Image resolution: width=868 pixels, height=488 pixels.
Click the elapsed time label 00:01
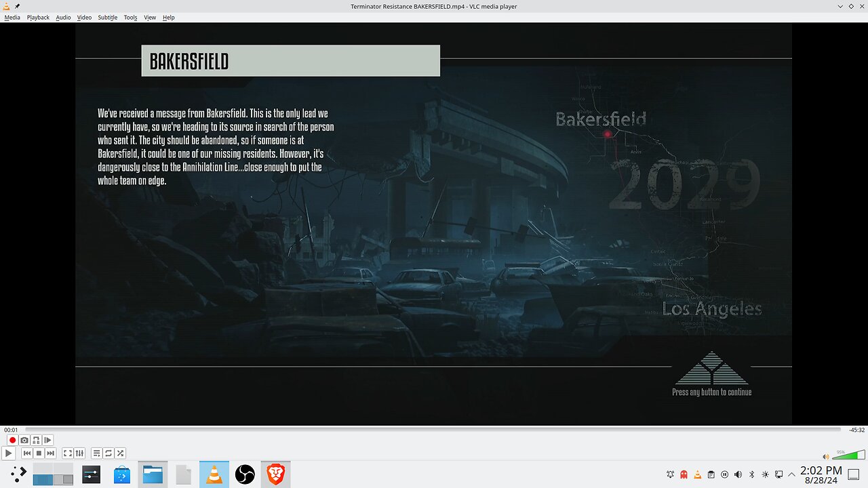click(x=11, y=430)
